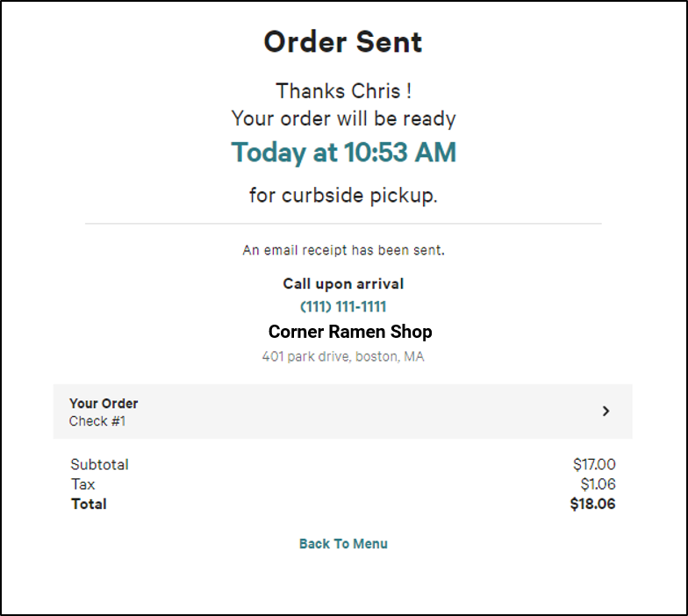Call the (111) 111-1111 phone number link
The image size is (688, 616).
click(343, 307)
